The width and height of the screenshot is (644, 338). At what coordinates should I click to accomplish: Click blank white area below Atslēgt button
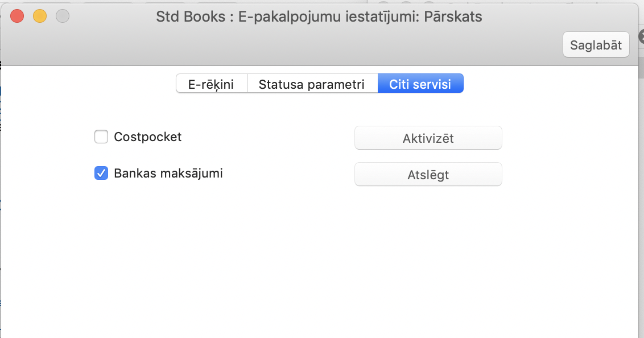point(428,239)
